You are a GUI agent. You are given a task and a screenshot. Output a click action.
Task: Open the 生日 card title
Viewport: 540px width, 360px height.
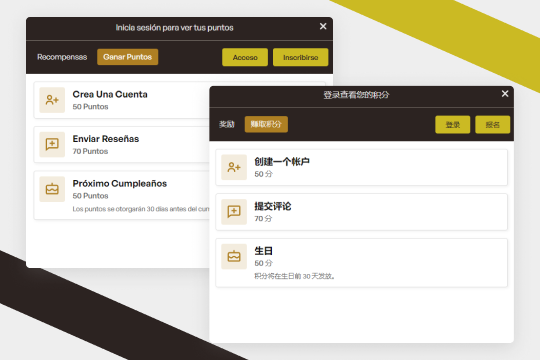263,251
